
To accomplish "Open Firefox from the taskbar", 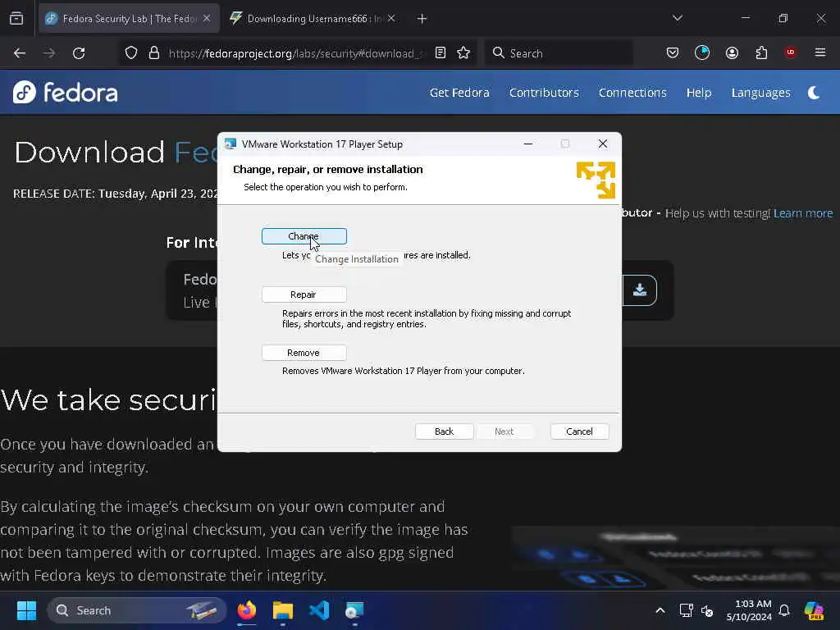I will [x=247, y=610].
